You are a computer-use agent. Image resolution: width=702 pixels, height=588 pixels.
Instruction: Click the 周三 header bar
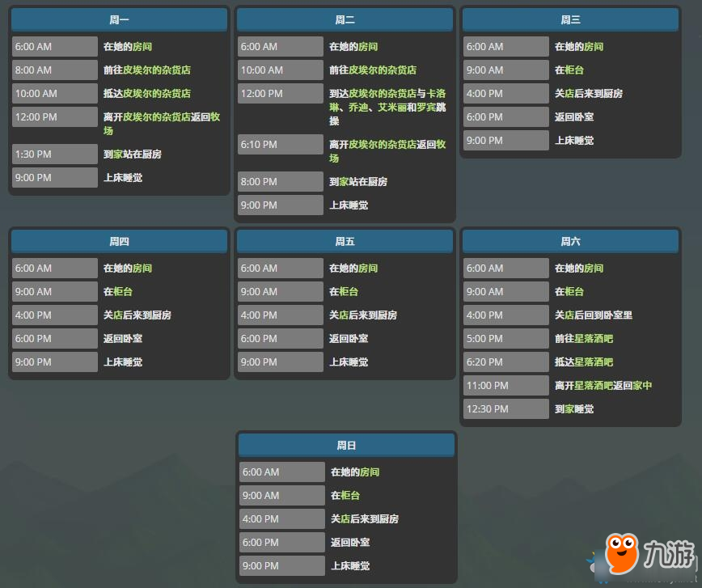point(570,20)
